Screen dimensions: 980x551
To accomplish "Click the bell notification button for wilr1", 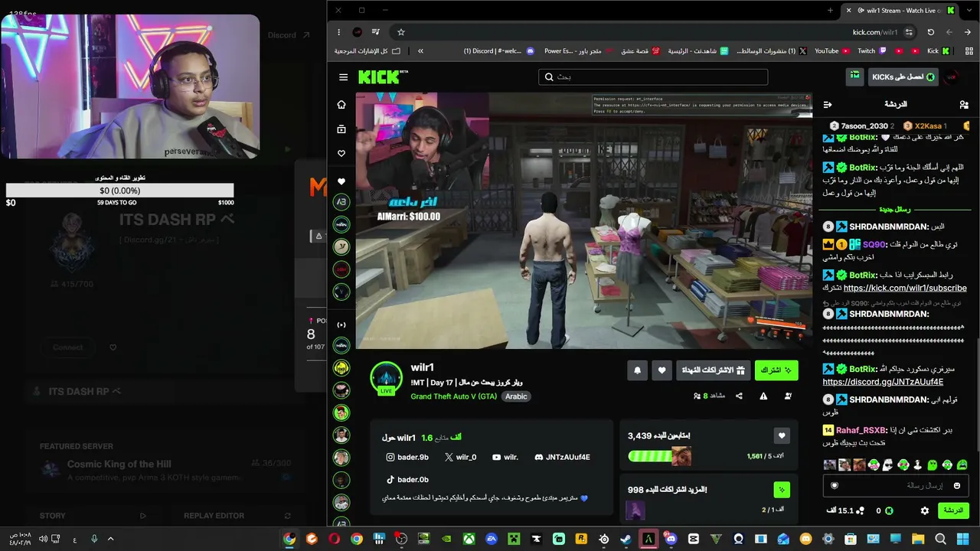I will 637,370.
